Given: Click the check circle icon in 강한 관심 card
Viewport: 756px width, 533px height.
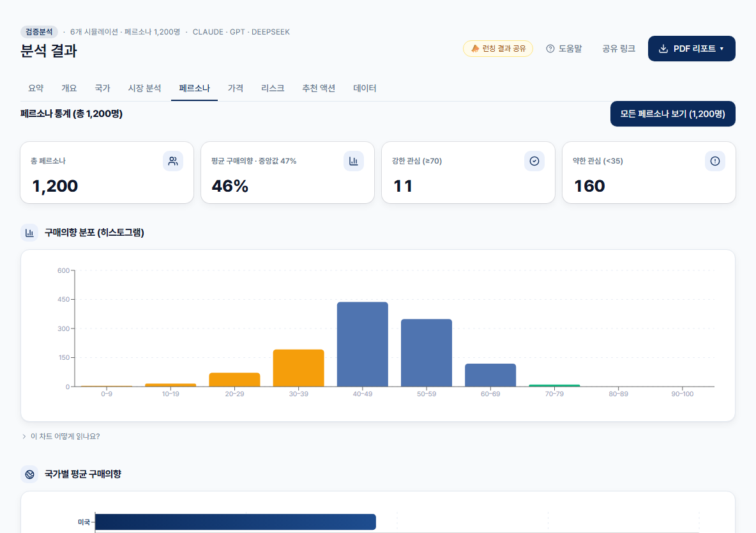Looking at the screenshot, I should (534, 161).
